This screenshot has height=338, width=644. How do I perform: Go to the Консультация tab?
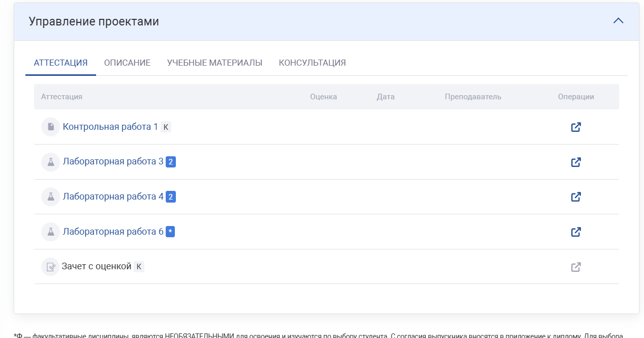coord(312,63)
